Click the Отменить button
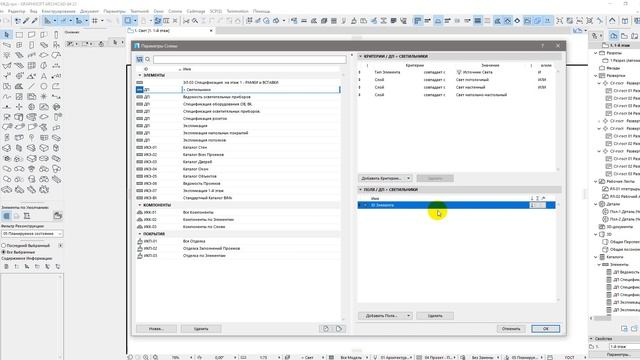This screenshot has width=640, height=360. 511,329
